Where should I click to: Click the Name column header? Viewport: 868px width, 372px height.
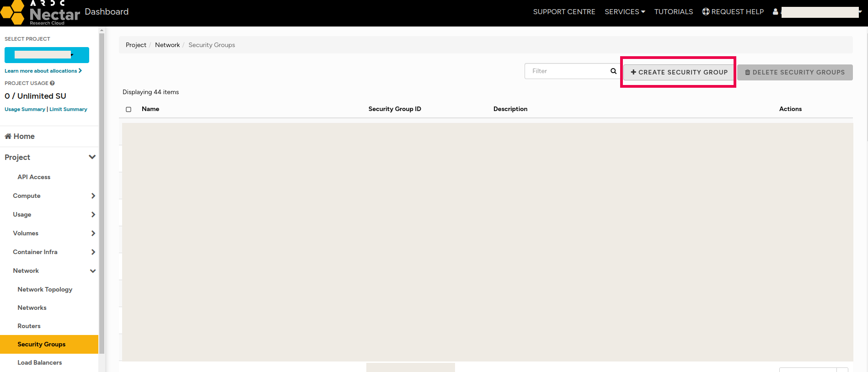click(x=150, y=109)
